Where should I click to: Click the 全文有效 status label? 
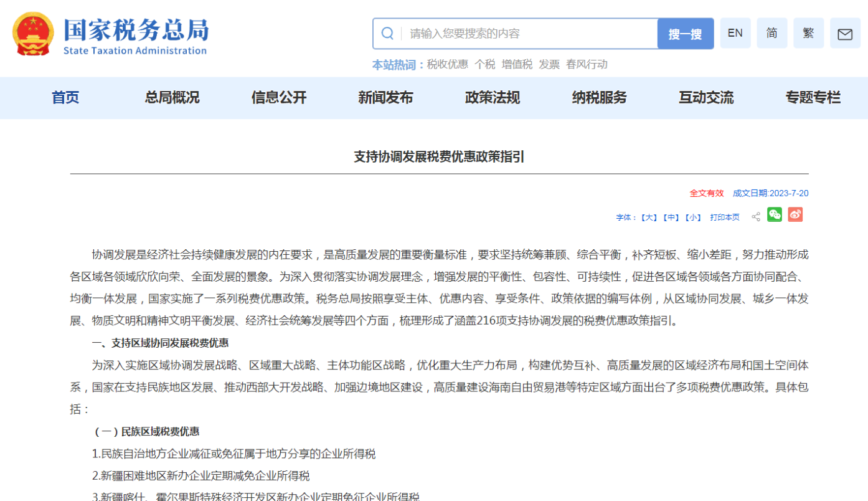707,193
